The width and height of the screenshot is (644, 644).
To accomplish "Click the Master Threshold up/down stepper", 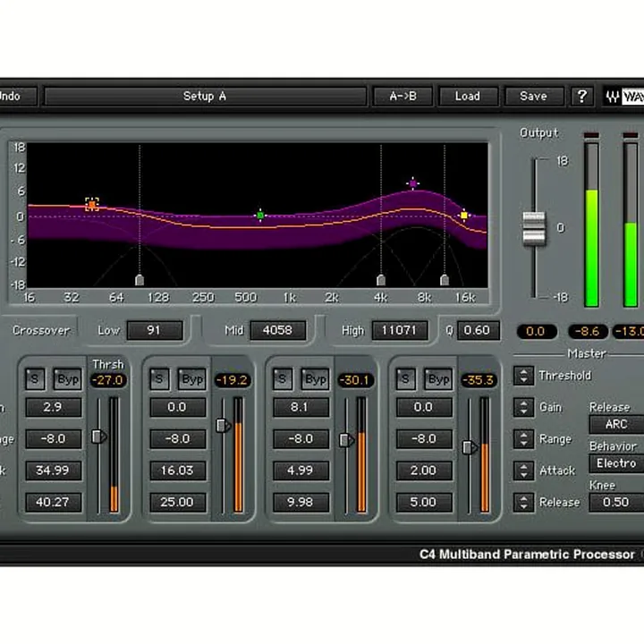I will click(523, 376).
